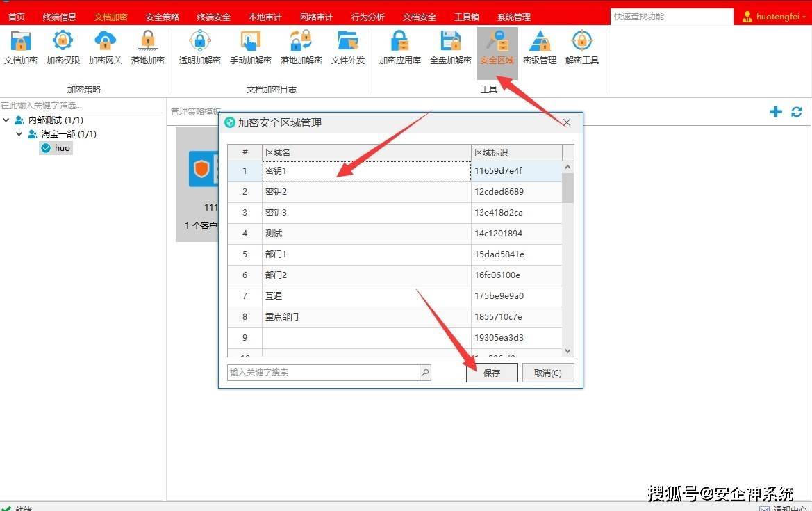Click the 取消 cancel button

coord(548,373)
